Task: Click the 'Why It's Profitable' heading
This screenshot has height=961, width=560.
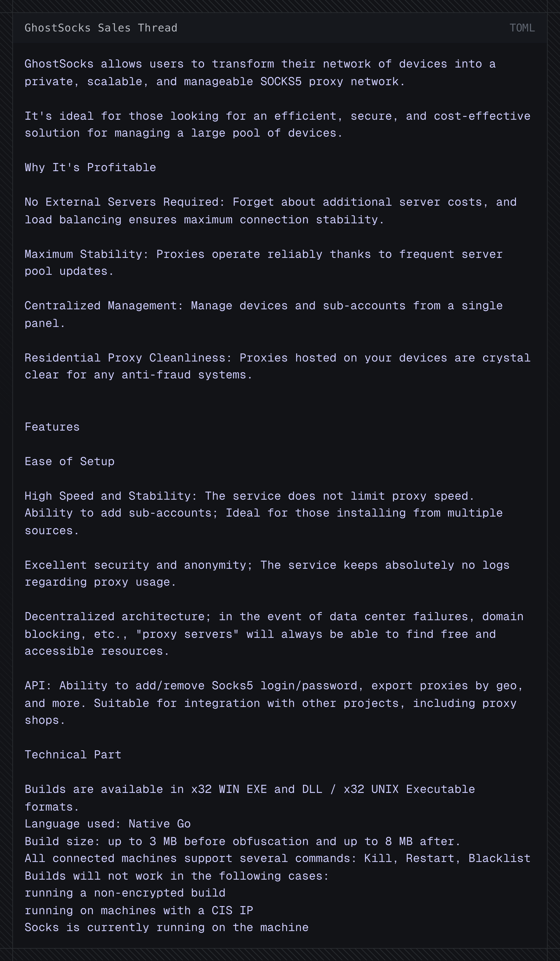Action: 90,168
